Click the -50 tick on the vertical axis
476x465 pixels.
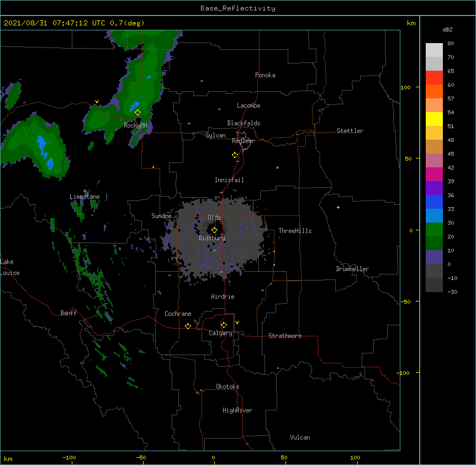point(405,302)
